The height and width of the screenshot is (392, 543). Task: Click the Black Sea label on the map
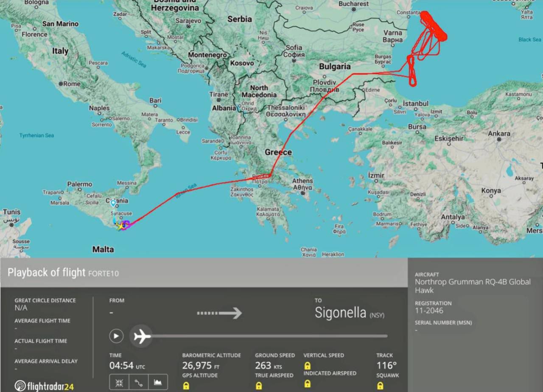(530, 39)
